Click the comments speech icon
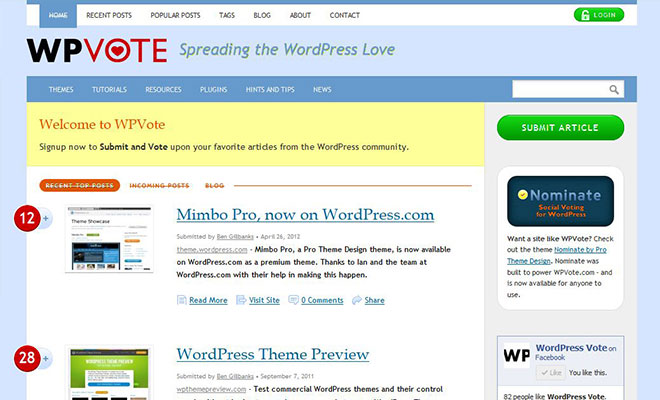 point(294,300)
